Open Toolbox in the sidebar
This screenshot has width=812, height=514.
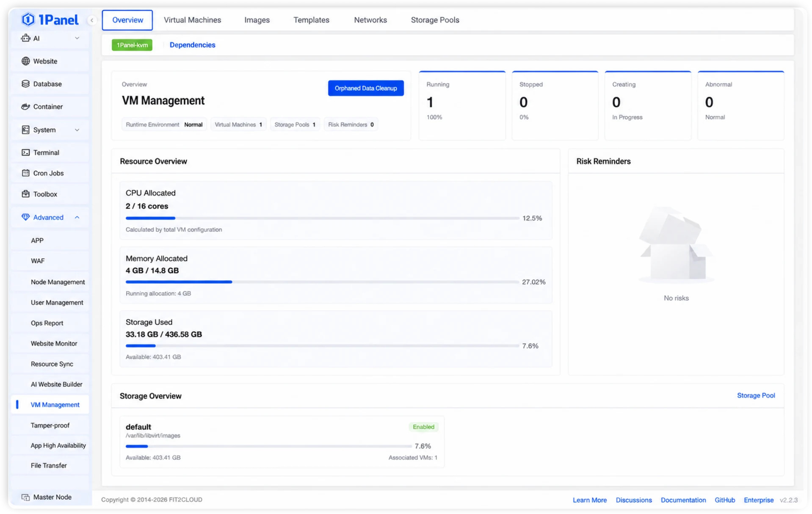(50, 194)
